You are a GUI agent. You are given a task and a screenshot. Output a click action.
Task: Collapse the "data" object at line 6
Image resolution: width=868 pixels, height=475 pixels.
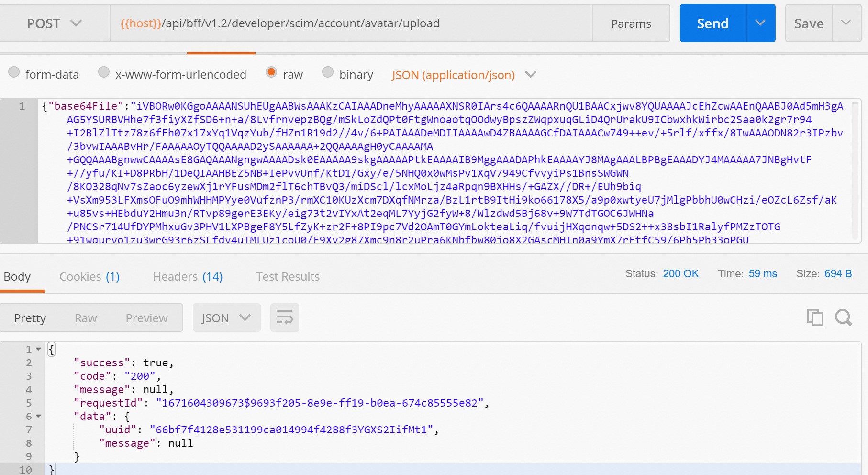38,416
